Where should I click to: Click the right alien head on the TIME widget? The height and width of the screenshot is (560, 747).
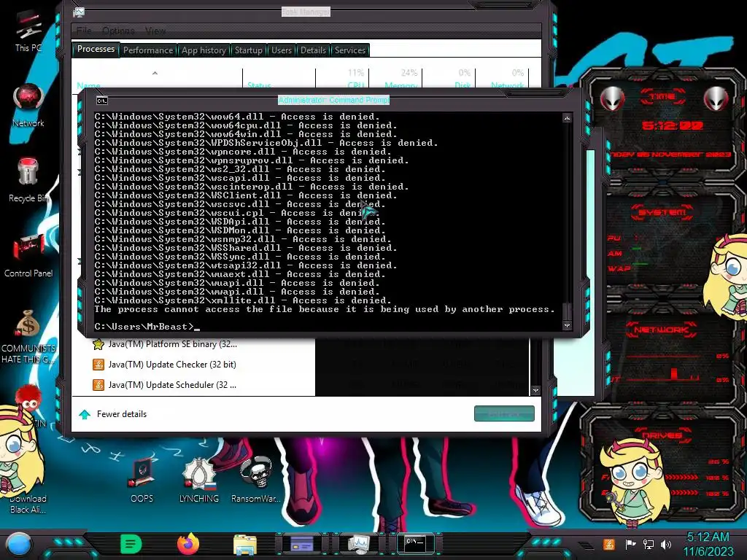point(716,99)
